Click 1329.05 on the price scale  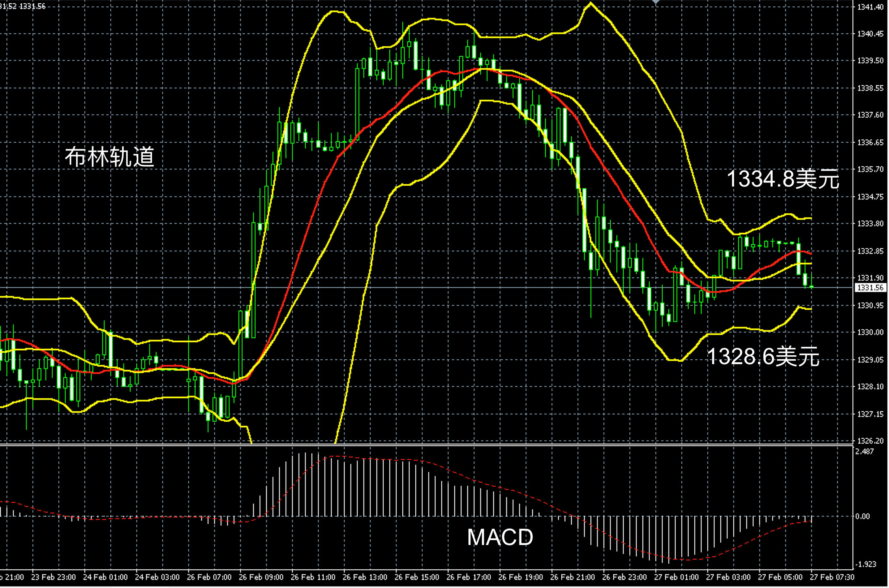click(870, 360)
